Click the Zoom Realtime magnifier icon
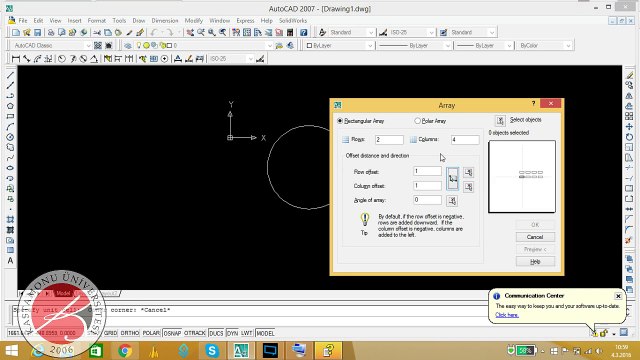 201,32
